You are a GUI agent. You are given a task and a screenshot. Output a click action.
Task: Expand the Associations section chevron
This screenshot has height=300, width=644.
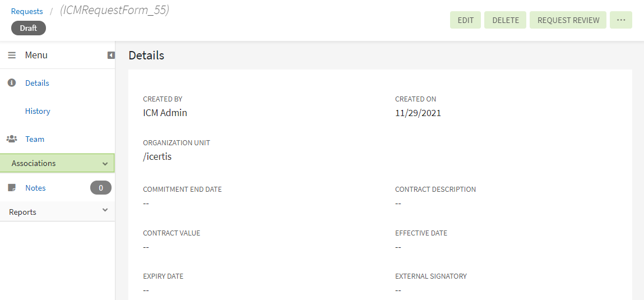[x=105, y=164]
